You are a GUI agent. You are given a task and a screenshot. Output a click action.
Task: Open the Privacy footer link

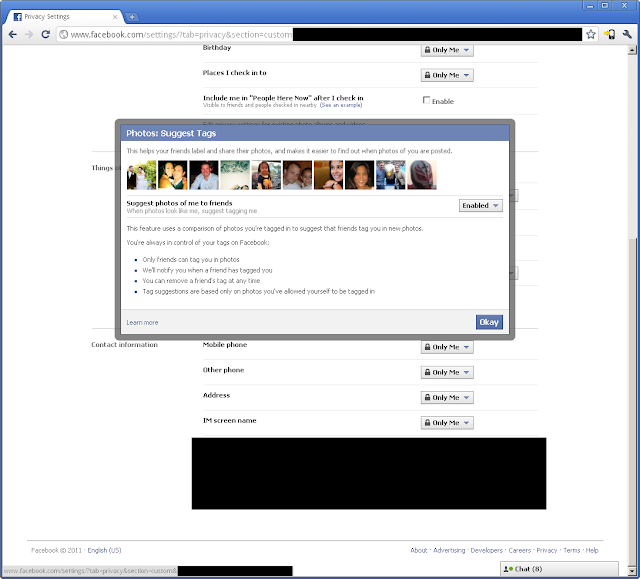[x=547, y=550]
